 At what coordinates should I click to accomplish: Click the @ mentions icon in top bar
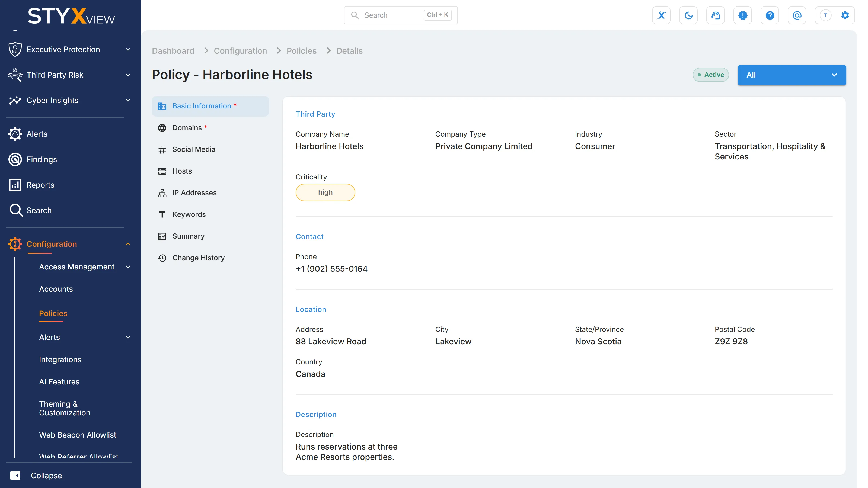click(797, 15)
